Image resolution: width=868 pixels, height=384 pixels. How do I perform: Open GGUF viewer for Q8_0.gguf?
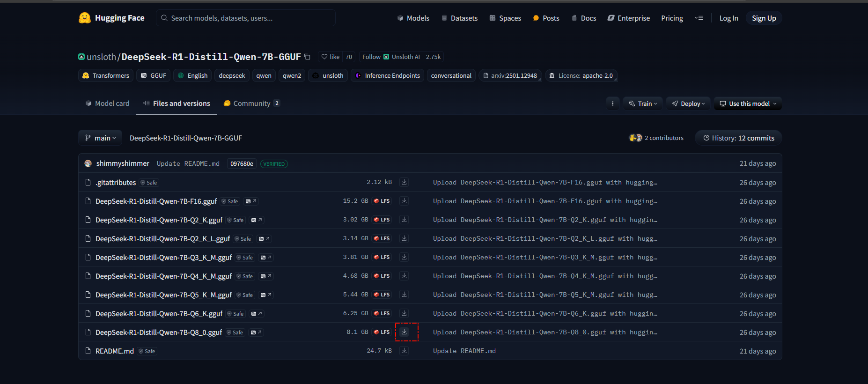[x=256, y=332]
